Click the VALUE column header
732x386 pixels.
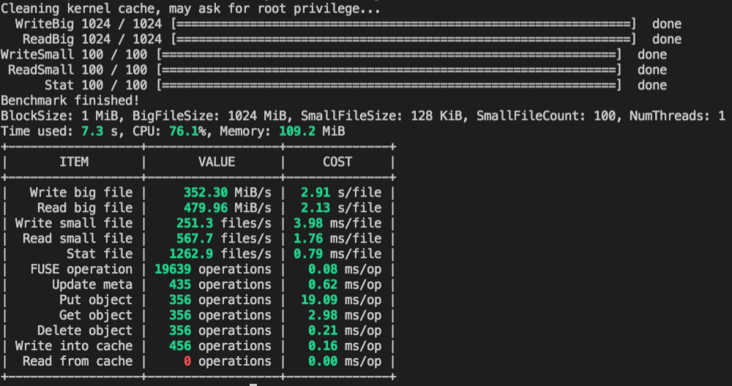point(216,162)
